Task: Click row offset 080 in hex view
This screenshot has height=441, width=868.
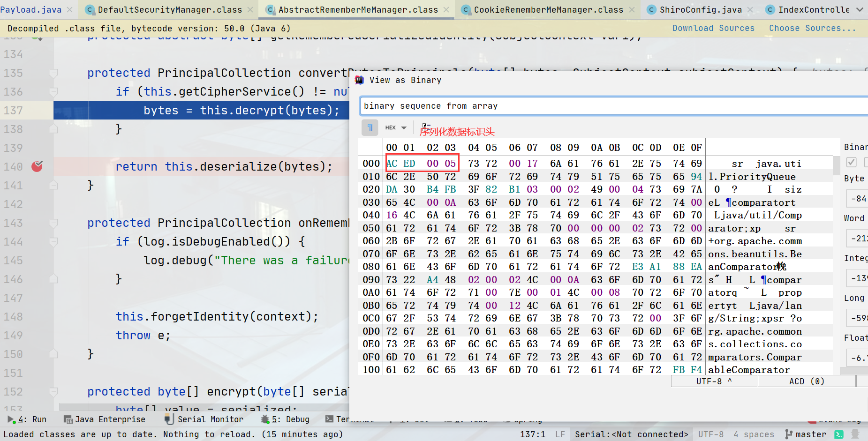Action: 371,267
